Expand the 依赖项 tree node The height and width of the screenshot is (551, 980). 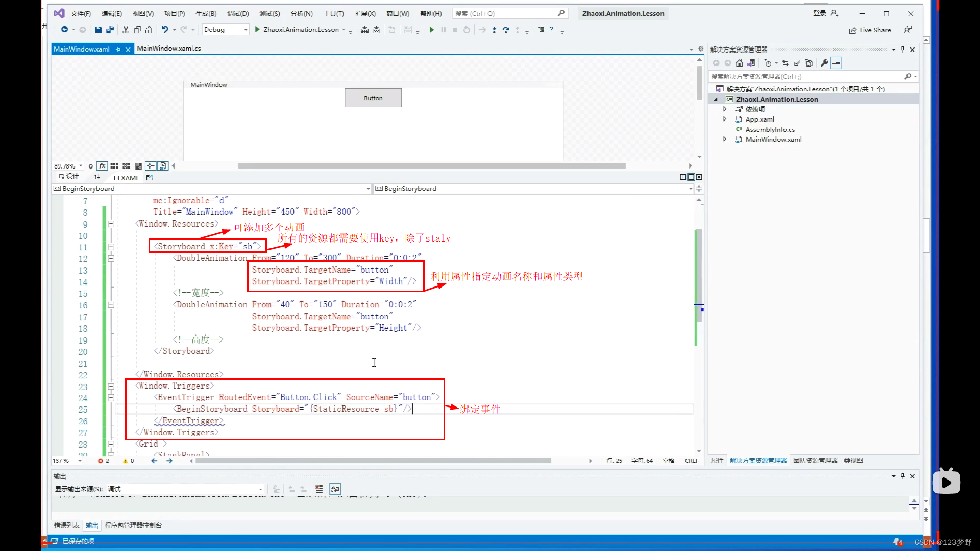click(724, 109)
